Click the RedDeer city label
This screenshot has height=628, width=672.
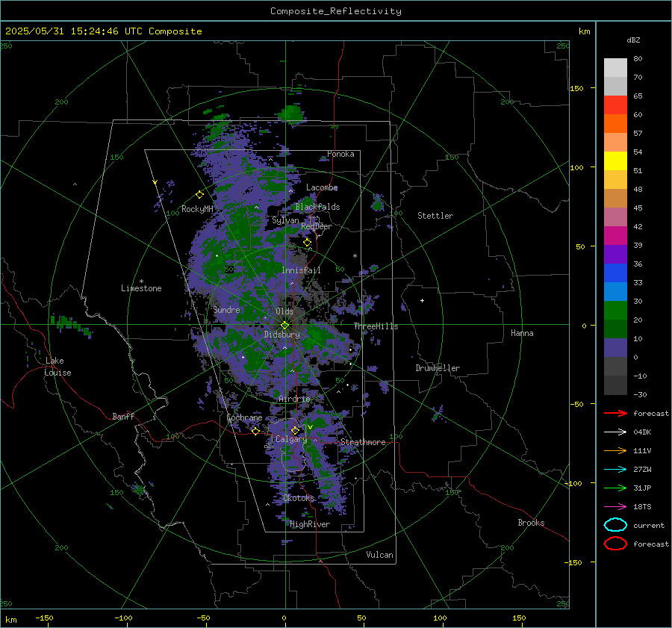click(x=317, y=226)
